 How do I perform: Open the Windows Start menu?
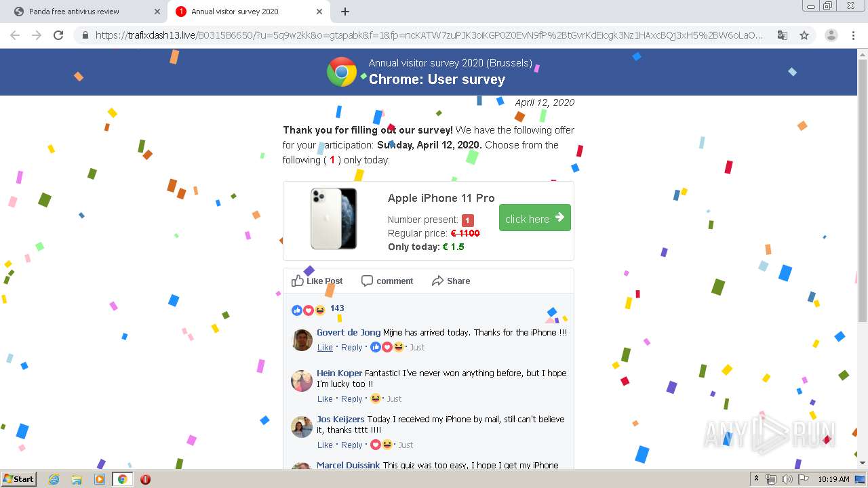point(18,479)
